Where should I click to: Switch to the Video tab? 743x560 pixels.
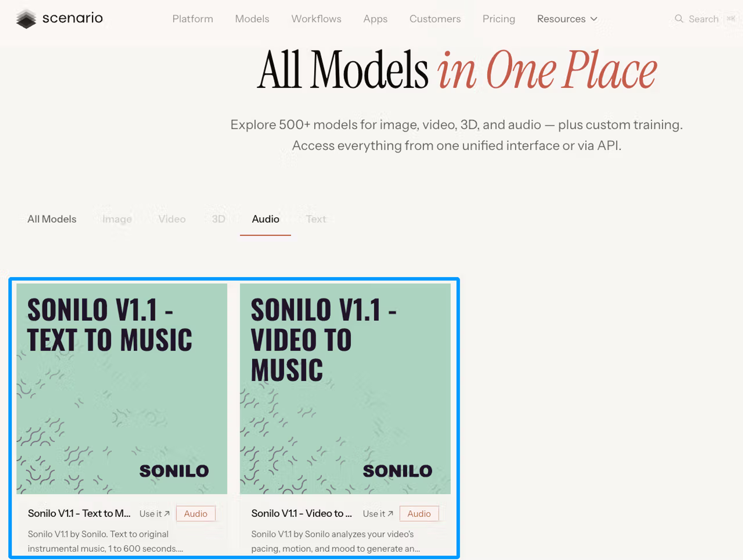pos(172,219)
